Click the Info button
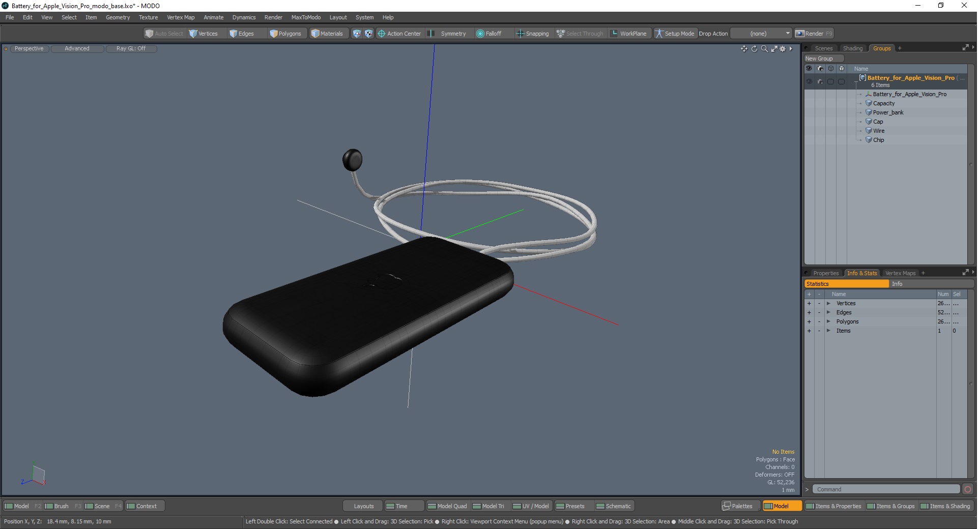The width and height of the screenshot is (980, 529). click(x=931, y=284)
